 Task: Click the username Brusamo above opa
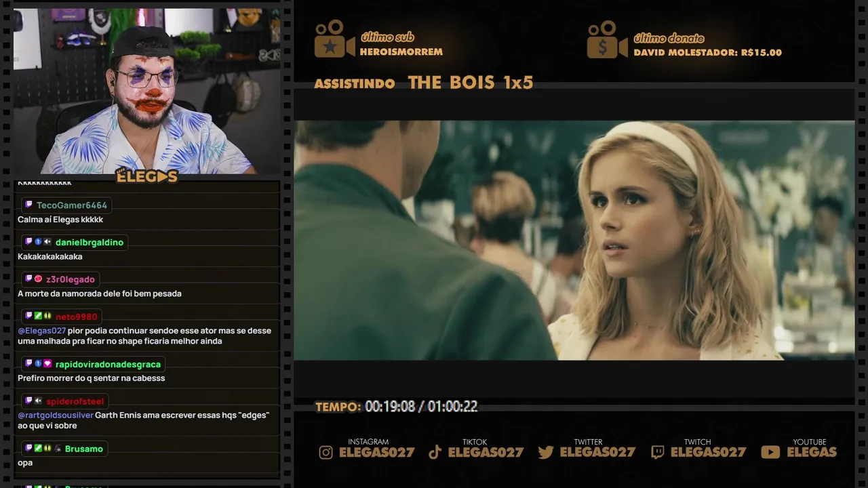point(84,449)
